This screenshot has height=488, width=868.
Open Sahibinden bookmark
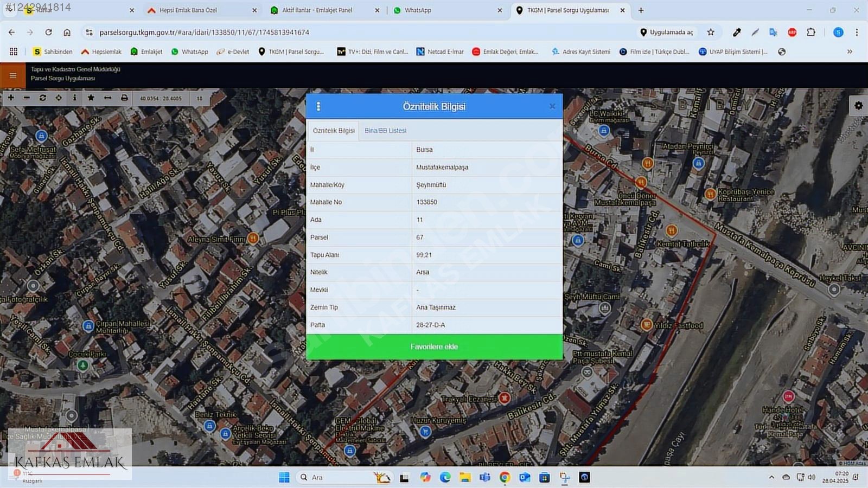pyautogui.click(x=53, y=52)
